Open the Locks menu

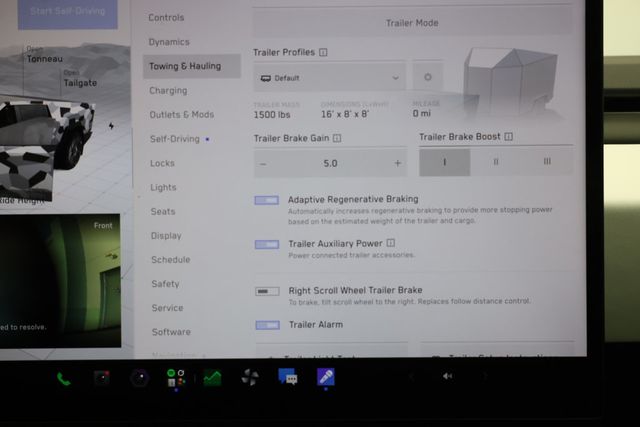click(x=162, y=163)
